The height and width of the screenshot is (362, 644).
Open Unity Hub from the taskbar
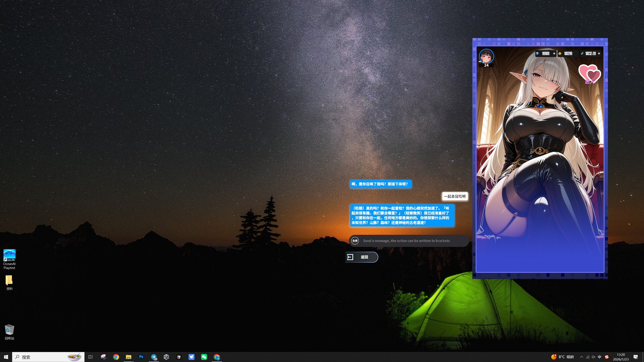pos(166,357)
